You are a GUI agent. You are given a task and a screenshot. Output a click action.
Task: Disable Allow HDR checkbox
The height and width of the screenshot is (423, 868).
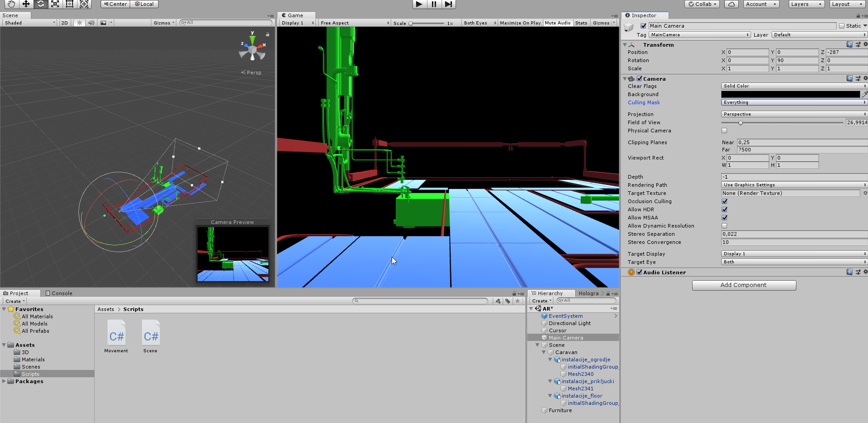(x=724, y=209)
